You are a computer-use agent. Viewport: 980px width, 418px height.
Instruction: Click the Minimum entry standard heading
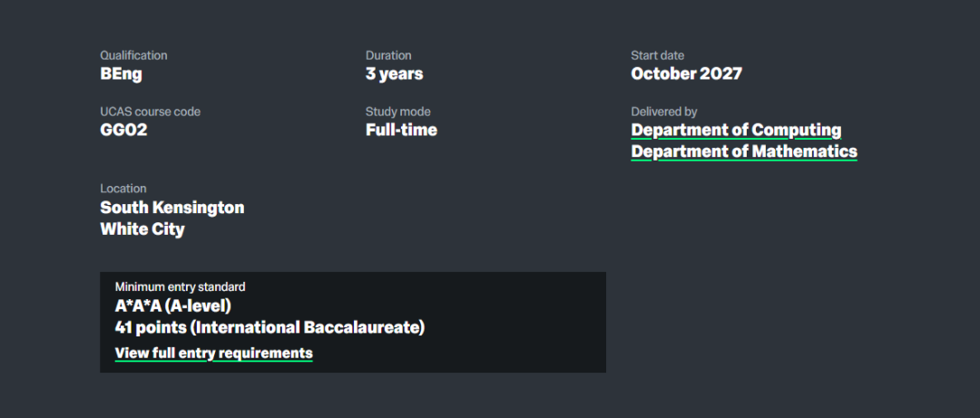[180, 287]
